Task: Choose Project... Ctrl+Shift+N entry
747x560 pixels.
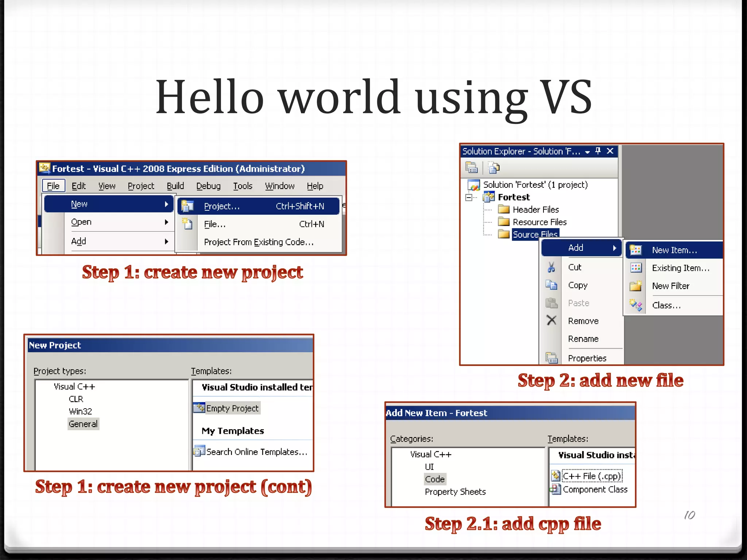Action: click(258, 206)
